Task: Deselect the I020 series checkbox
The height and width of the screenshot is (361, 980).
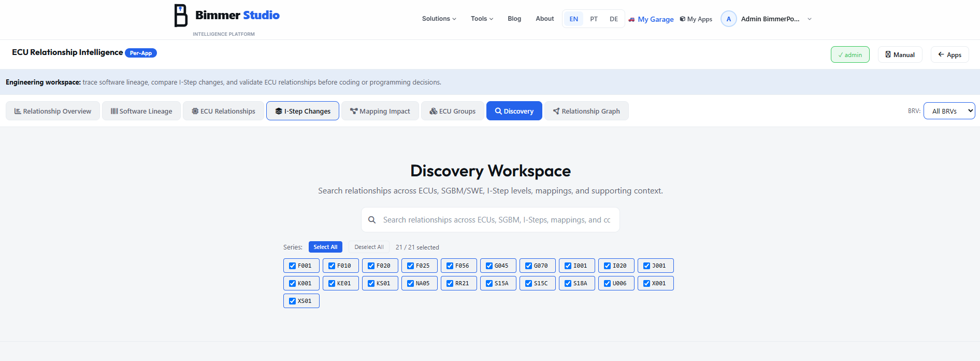Action: pos(607,266)
